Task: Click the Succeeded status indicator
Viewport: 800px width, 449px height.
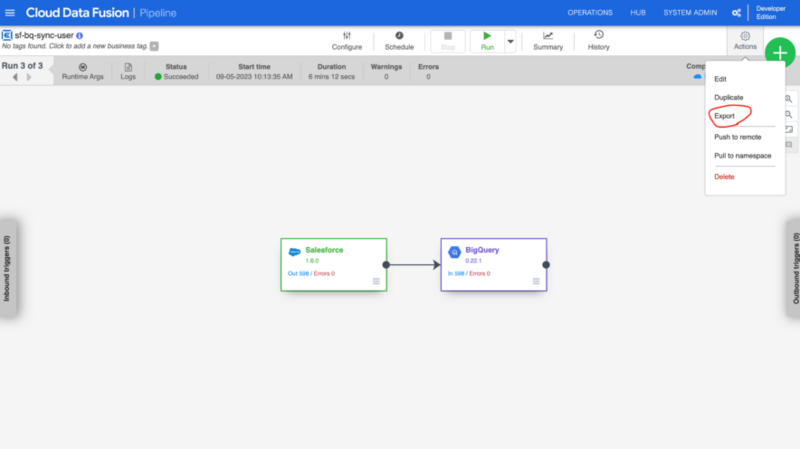Action: point(177,77)
